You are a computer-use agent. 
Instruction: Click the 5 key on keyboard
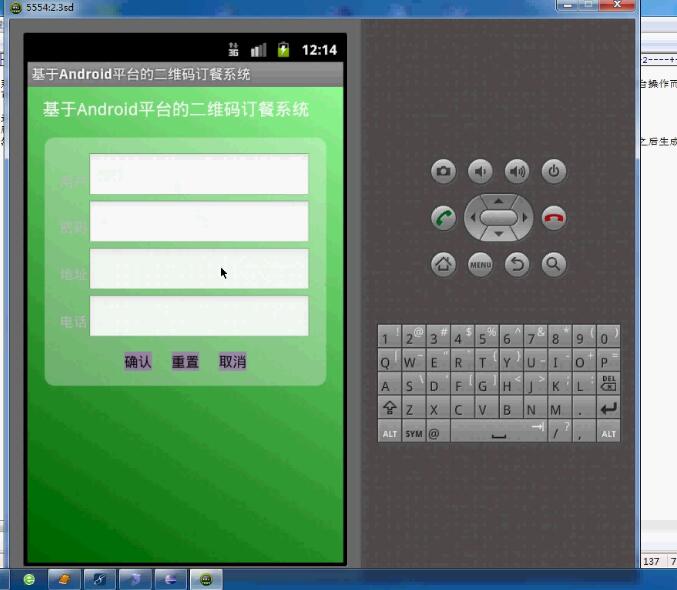click(487, 336)
